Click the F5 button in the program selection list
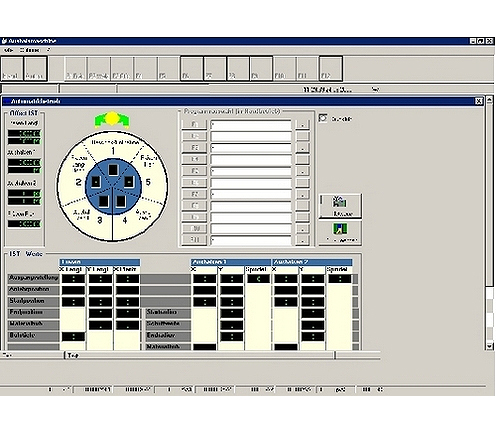Screen dimensions: 496x432 (x=194, y=171)
